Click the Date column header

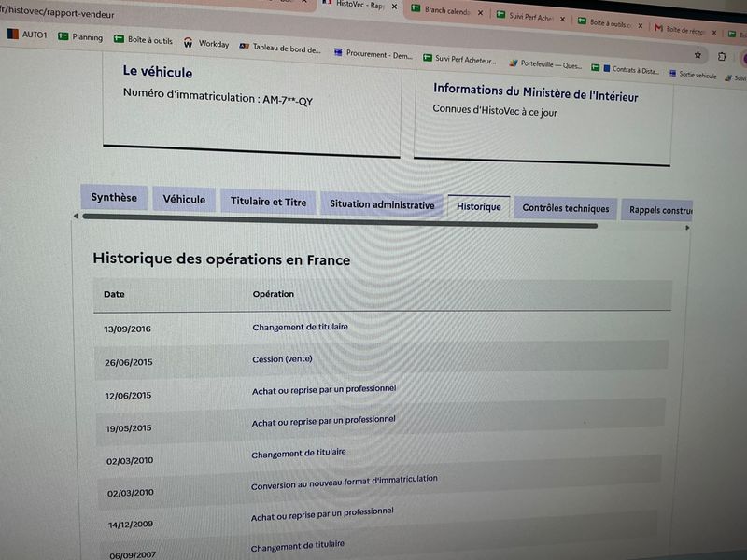[114, 294]
